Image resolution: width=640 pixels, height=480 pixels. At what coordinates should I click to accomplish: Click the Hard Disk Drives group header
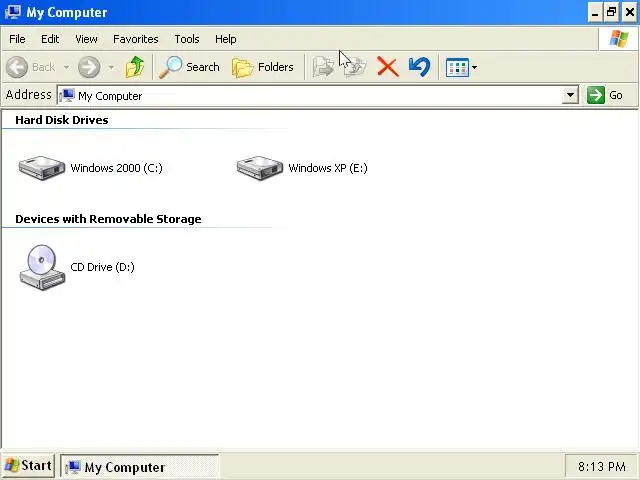tap(62, 120)
